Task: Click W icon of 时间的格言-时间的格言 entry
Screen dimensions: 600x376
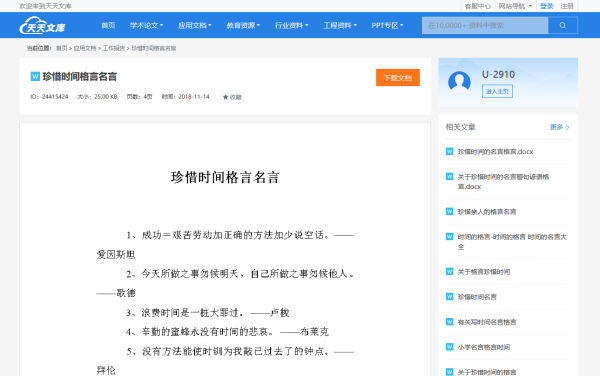Action: click(x=450, y=237)
